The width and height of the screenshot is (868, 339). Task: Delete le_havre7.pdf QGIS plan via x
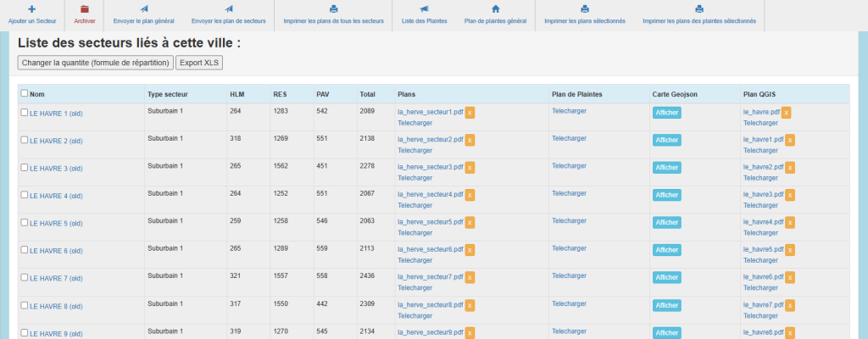pyautogui.click(x=790, y=305)
